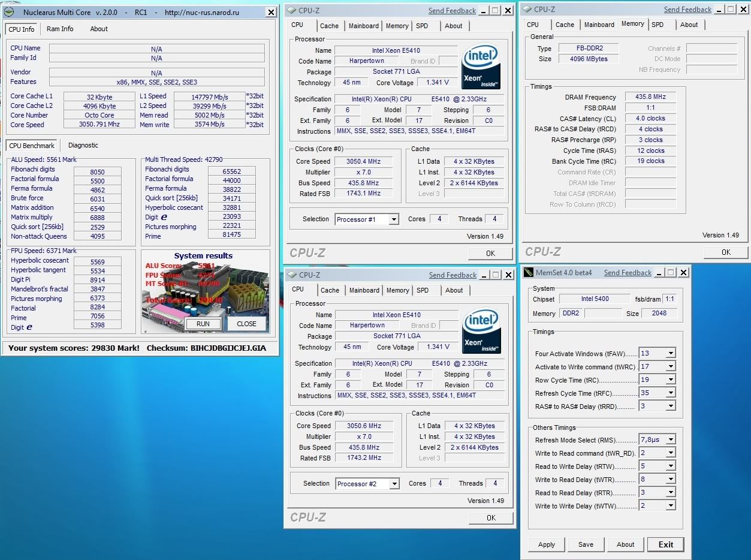The width and height of the screenshot is (751, 560).
Task: Click the title bar icon of CPU-Z Memory window
Action: [x=526, y=9]
